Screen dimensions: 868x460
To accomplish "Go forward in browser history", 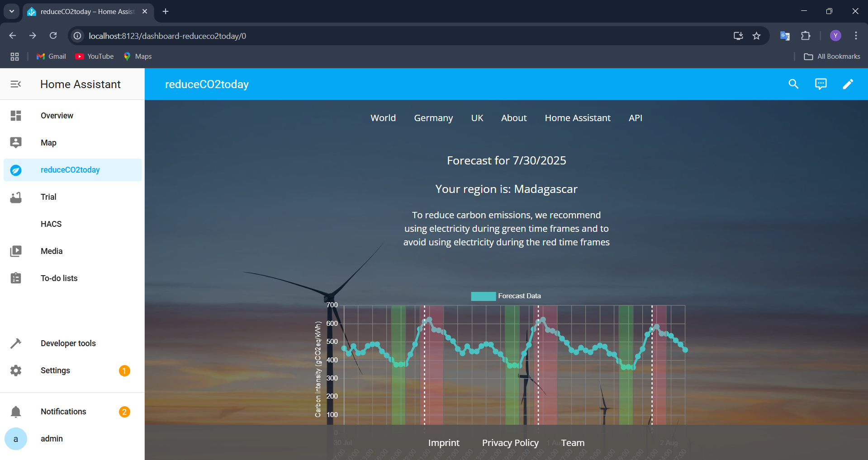I will pyautogui.click(x=33, y=36).
